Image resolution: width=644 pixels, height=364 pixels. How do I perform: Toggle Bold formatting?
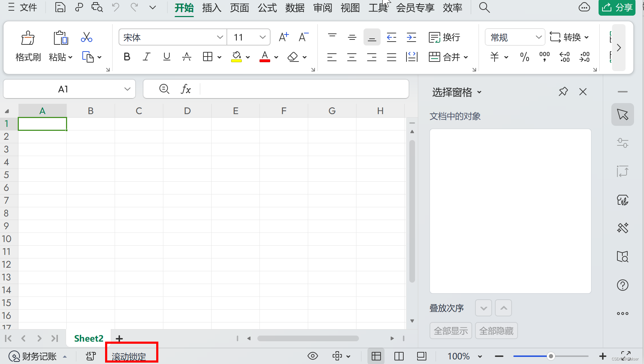[x=127, y=57]
